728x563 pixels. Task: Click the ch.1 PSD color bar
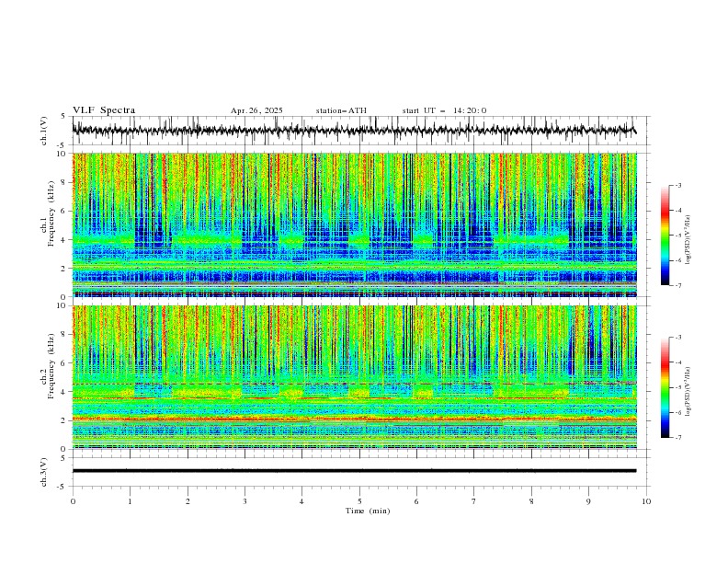tap(665, 235)
